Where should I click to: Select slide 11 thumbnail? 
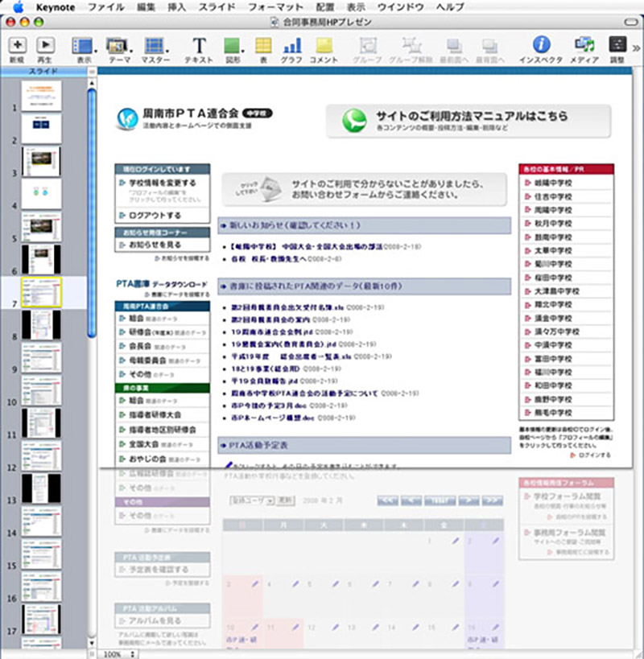point(41,423)
